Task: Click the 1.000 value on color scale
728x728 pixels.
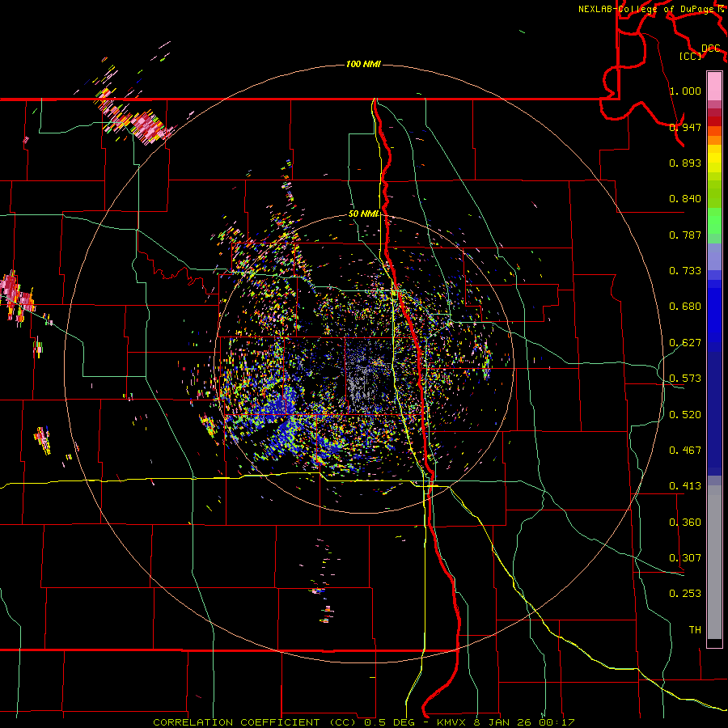Action: pyautogui.click(x=685, y=91)
